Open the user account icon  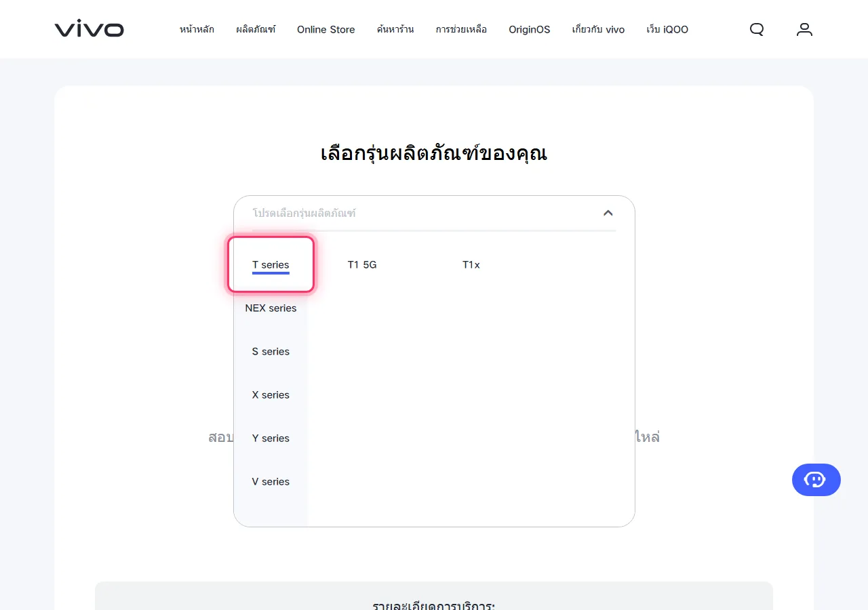(x=804, y=29)
